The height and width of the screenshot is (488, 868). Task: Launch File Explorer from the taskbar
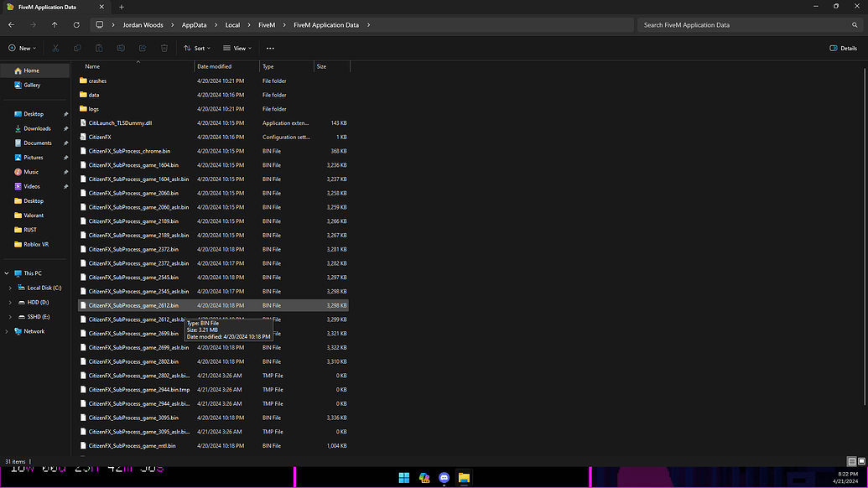pos(464,477)
